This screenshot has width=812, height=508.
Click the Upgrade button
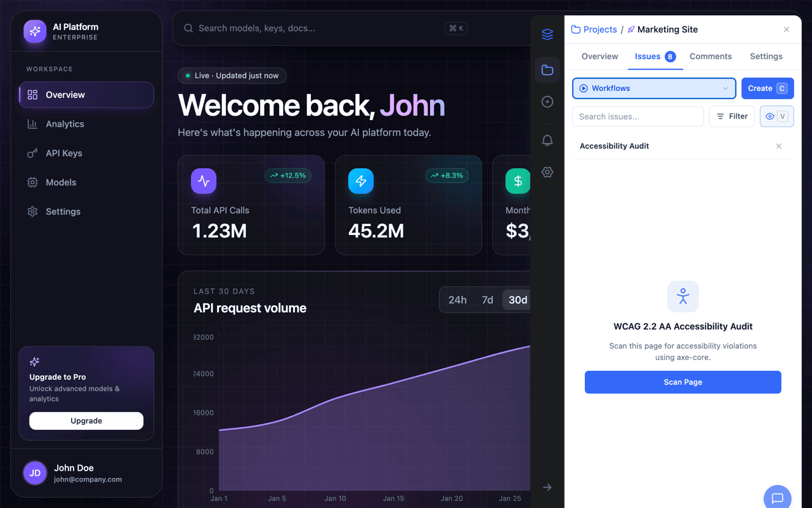pos(86,420)
